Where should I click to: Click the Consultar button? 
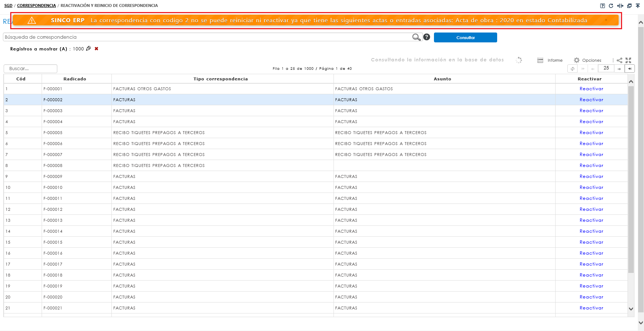[465, 38]
